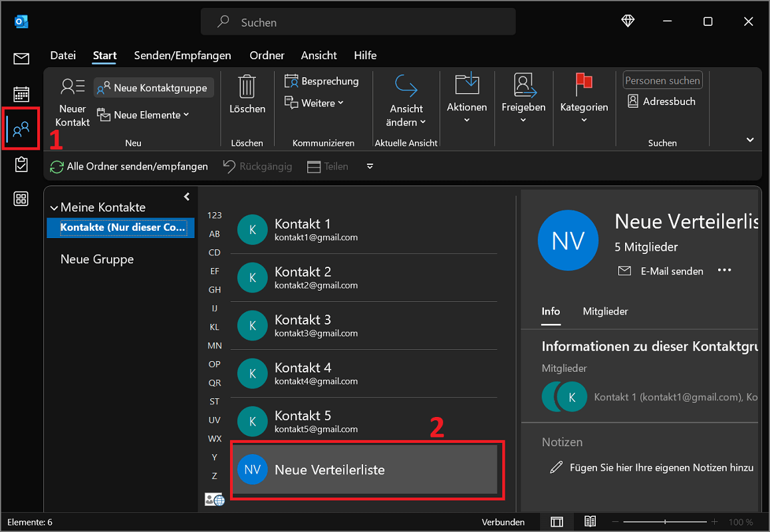The width and height of the screenshot is (770, 532).
Task: Click the Suchen search box
Action: click(358, 22)
